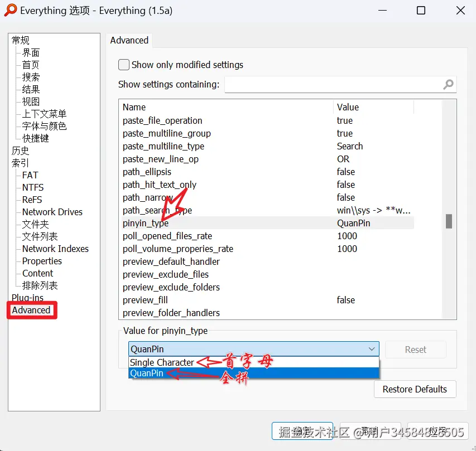The height and width of the screenshot is (451, 476).
Task: Minimize the Everything options window
Action: point(382,10)
